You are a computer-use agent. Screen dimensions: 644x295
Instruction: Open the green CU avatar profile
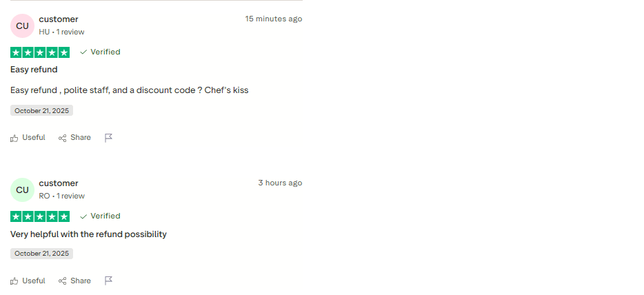(22, 190)
